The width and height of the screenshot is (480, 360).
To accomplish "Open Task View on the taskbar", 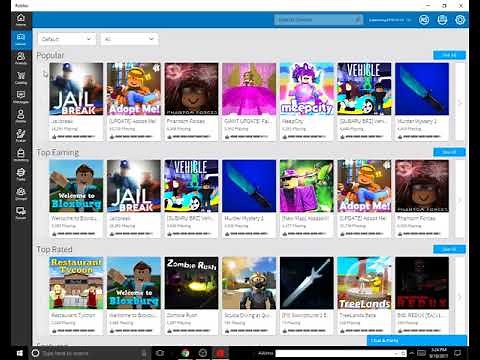I will (160, 353).
